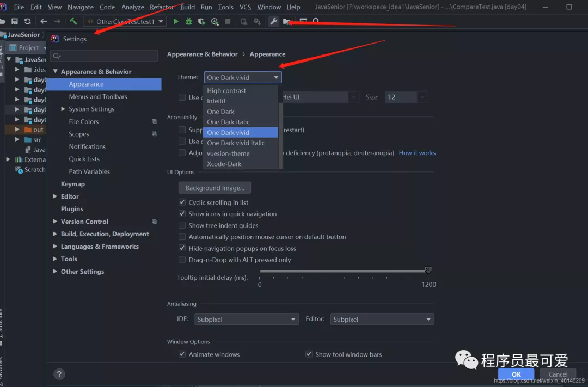The height and width of the screenshot is (387, 588).
Task: Open the Refactor menu
Action: tap(161, 7)
